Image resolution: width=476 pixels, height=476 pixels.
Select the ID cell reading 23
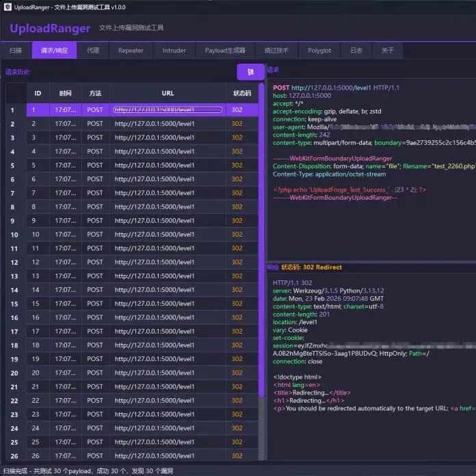pyautogui.click(x=38, y=414)
